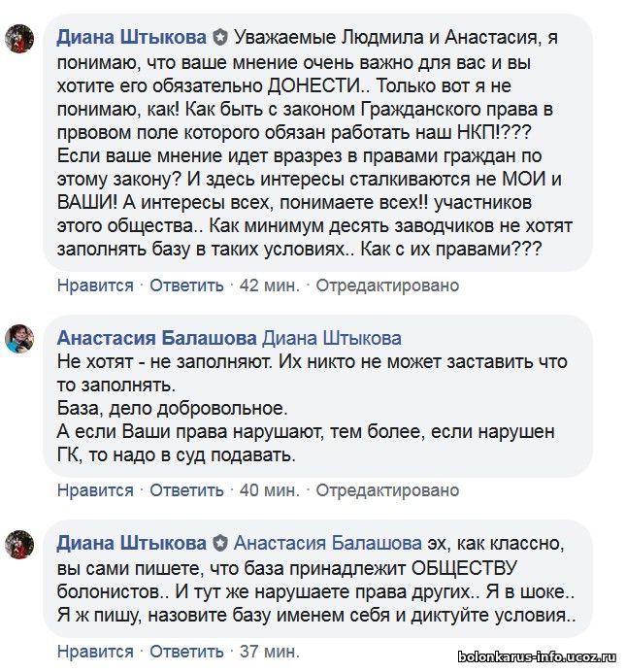View edit history of the 40 мин. comment

pyautogui.click(x=387, y=490)
